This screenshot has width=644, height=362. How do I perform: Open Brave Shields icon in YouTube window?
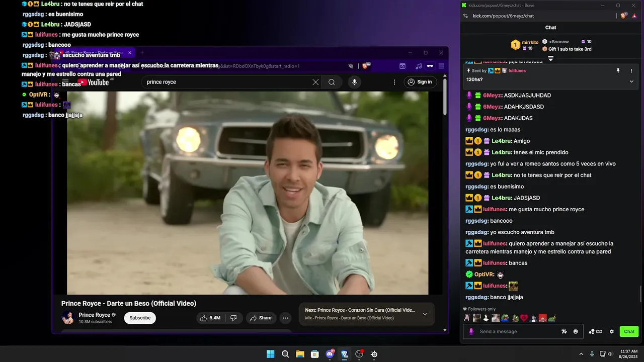pyautogui.click(x=366, y=66)
